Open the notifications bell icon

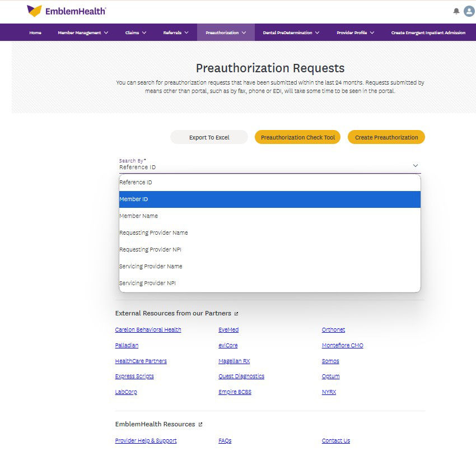pyautogui.click(x=456, y=11)
